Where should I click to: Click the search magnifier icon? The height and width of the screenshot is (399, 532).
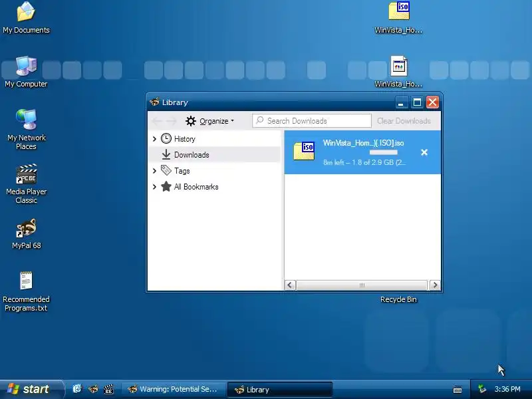pyautogui.click(x=259, y=120)
